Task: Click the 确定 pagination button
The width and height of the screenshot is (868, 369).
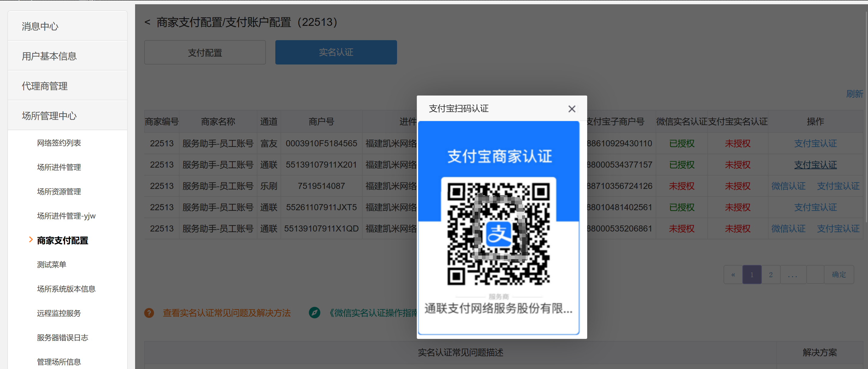Action: point(839,274)
